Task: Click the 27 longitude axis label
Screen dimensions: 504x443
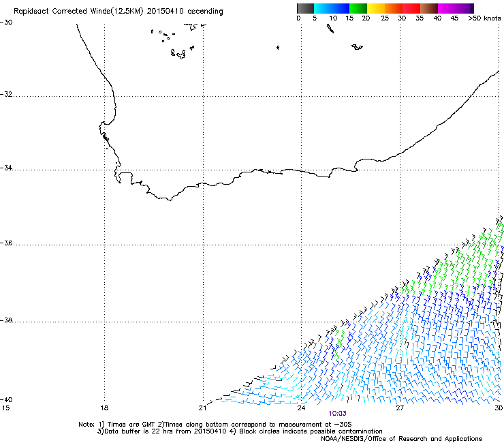Action: click(400, 408)
